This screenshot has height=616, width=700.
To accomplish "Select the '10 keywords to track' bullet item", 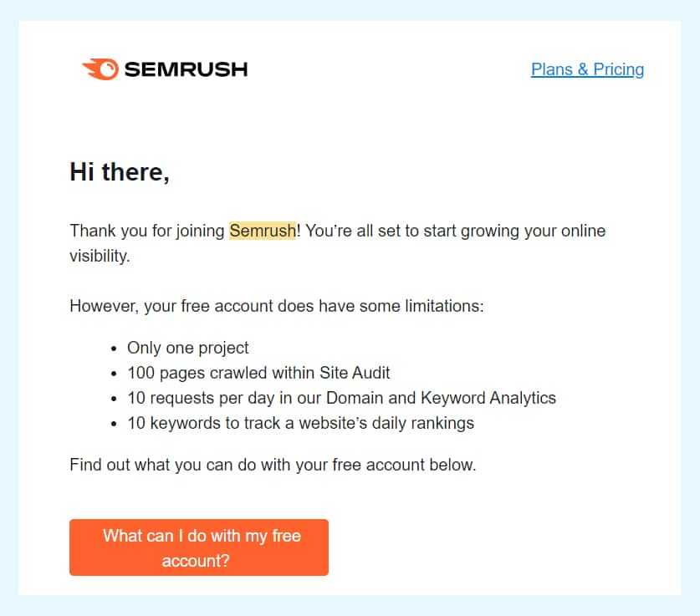I will tap(300, 423).
